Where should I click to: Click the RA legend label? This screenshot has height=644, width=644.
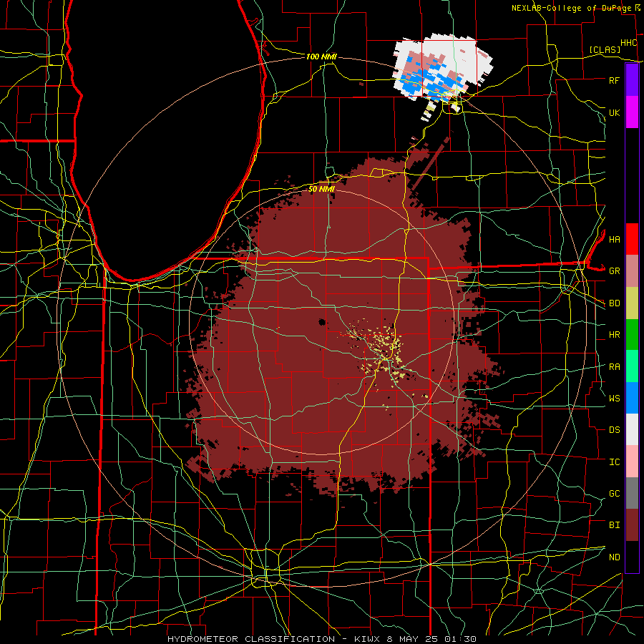[615, 366]
